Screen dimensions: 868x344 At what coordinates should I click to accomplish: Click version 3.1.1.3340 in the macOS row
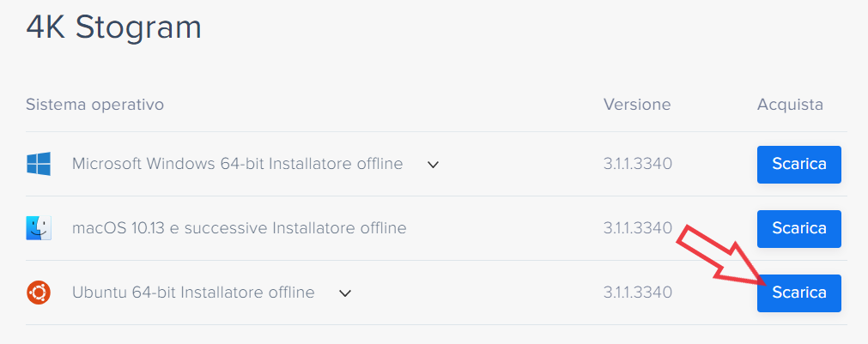click(x=637, y=228)
